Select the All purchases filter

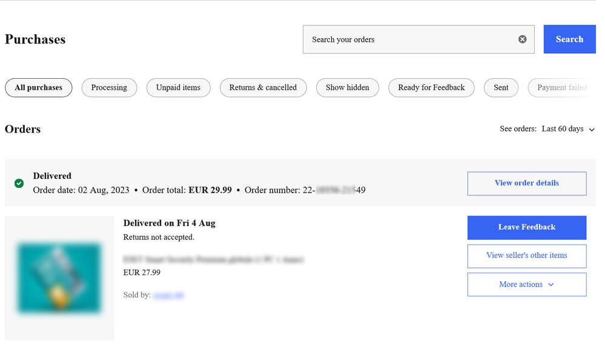coord(38,88)
